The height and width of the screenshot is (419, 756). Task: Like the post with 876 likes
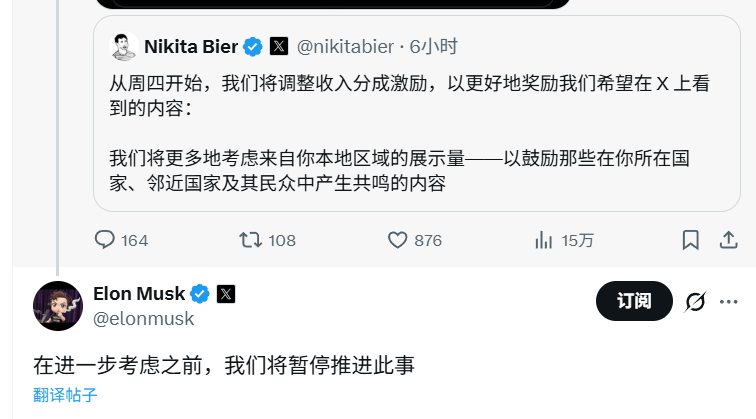(398, 240)
